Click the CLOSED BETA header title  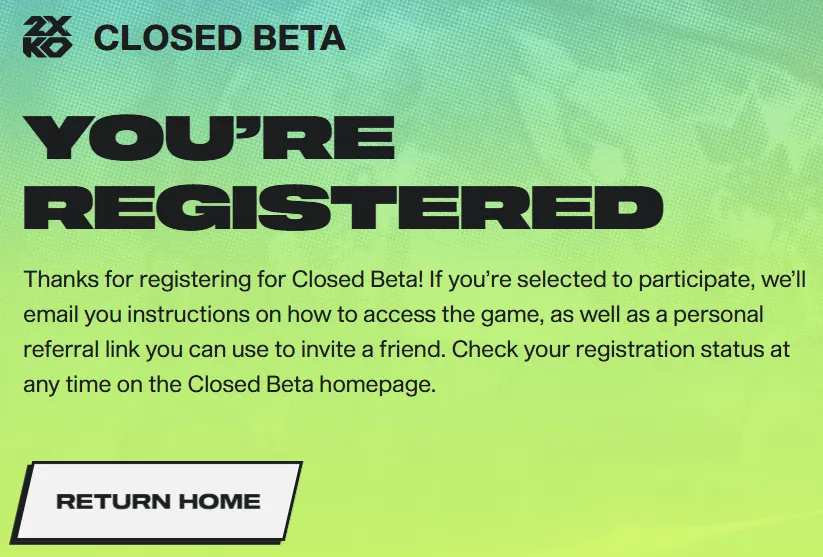tap(219, 38)
